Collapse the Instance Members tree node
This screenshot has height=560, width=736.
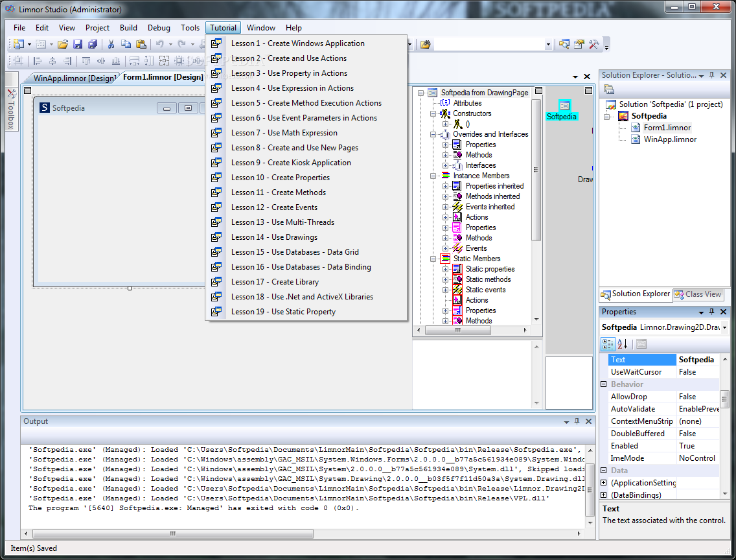pyautogui.click(x=433, y=176)
